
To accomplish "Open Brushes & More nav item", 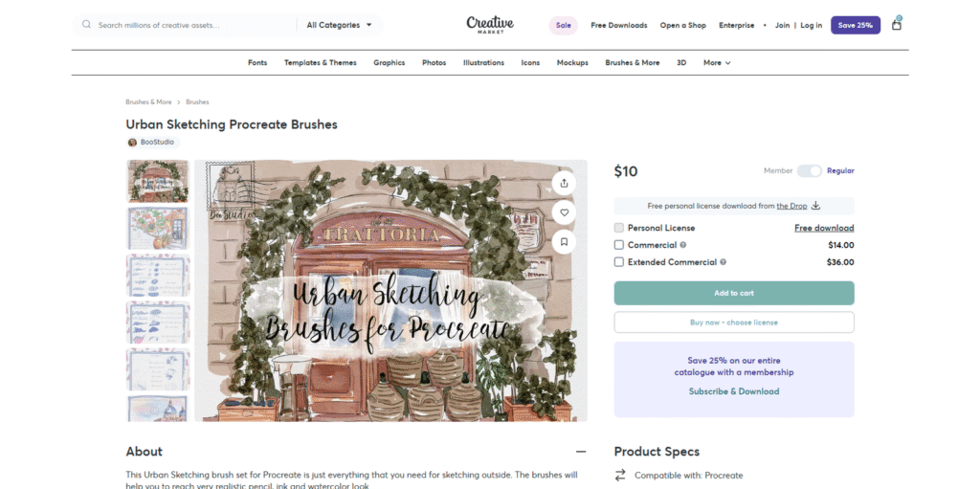I will point(632,63).
